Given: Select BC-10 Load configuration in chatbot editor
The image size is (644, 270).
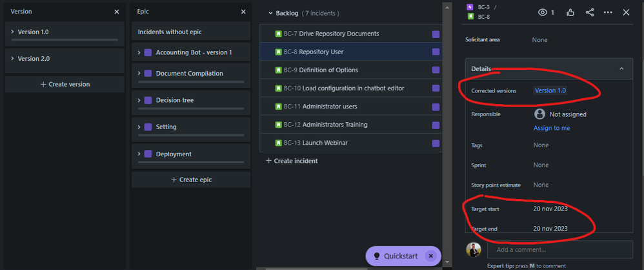Looking at the screenshot, I should click(x=351, y=88).
